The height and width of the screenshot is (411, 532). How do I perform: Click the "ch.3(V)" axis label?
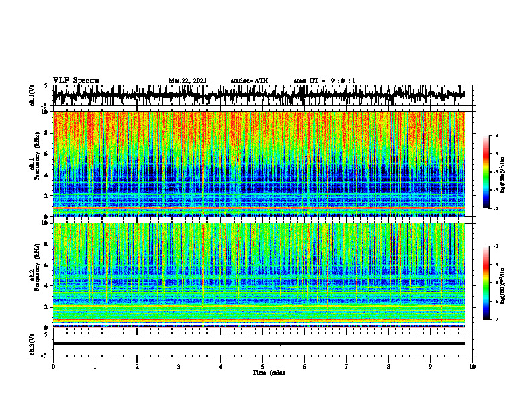(x=32, y=345)
